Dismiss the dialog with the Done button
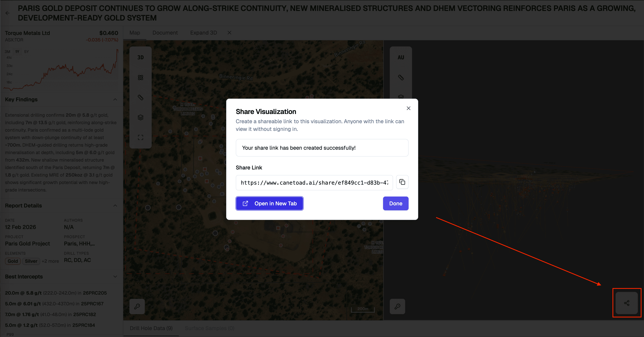 tap(396, 203)
